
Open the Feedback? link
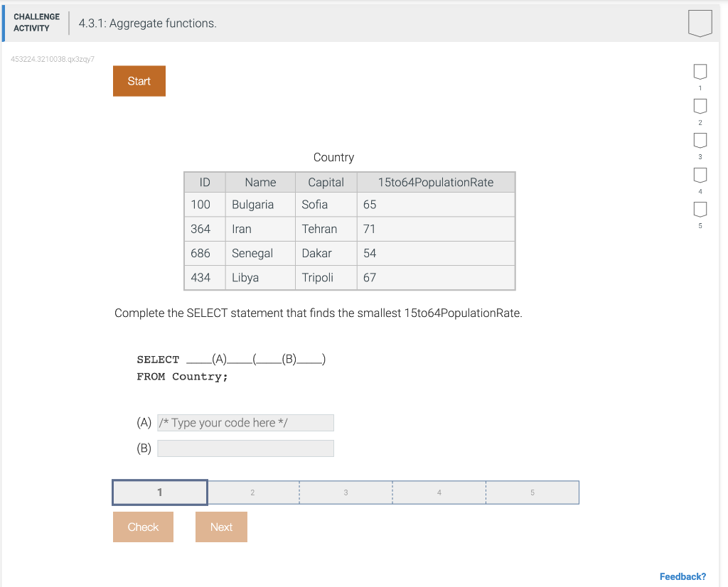683,576
